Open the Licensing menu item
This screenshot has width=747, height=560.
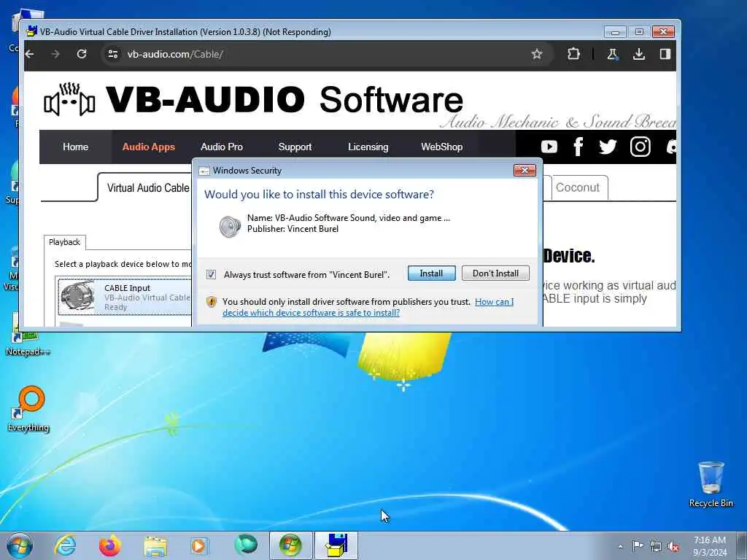(x=368, y=147)
